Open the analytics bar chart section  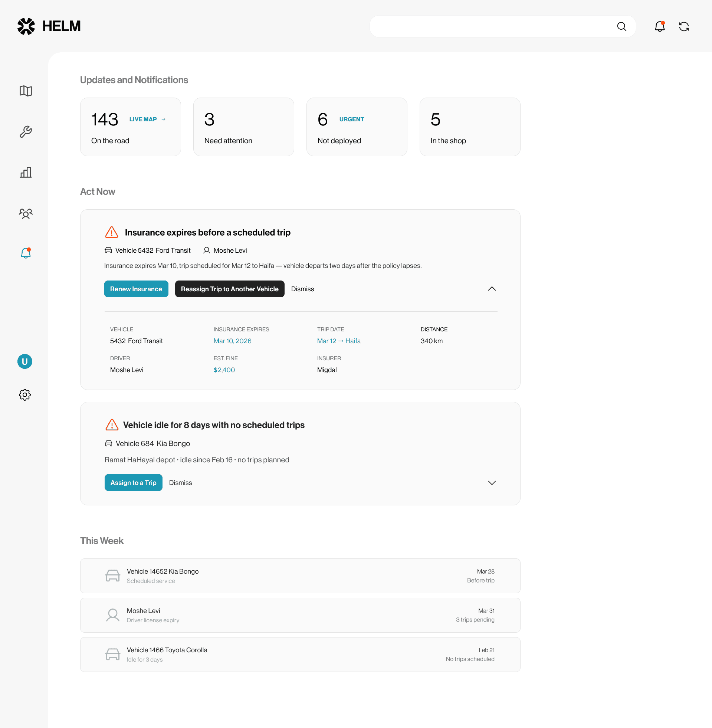(x=26, y=173)
